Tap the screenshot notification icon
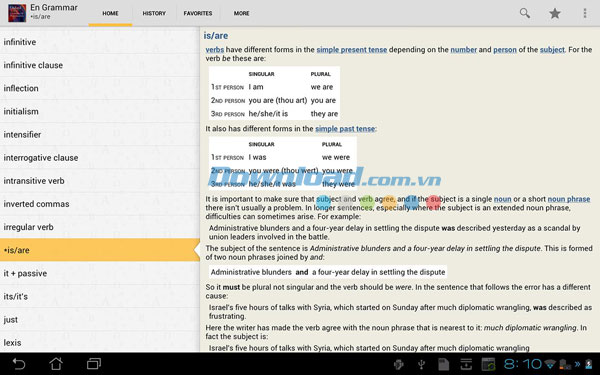600x375 pixels. point(488,364)
